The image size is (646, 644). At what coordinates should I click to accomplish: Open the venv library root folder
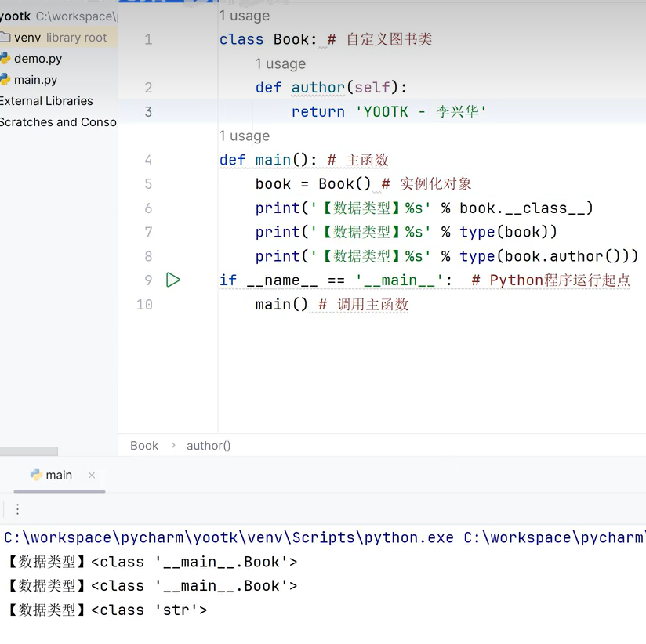point(59,38)
